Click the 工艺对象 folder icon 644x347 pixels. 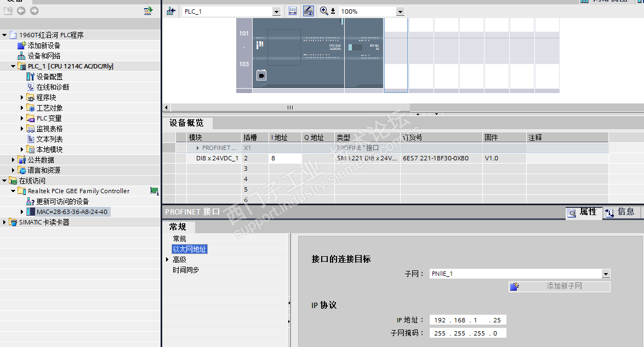[x=30, y=108]
